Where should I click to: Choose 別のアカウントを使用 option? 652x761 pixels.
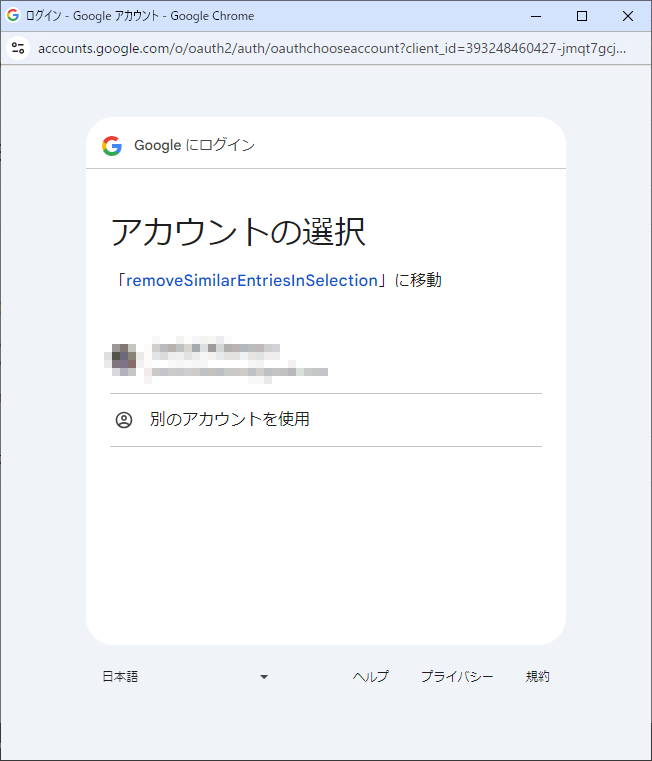(326, 420)
